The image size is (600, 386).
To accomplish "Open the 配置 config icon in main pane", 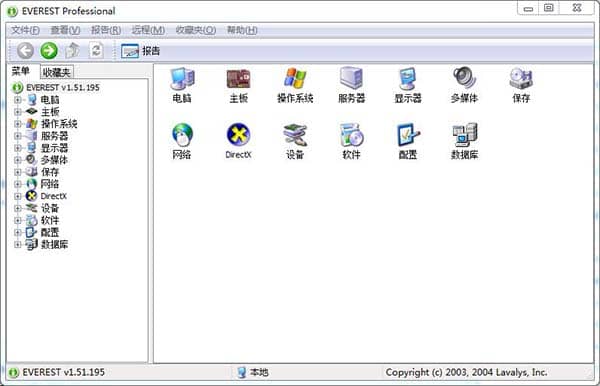I will click(x=408, y=135).
